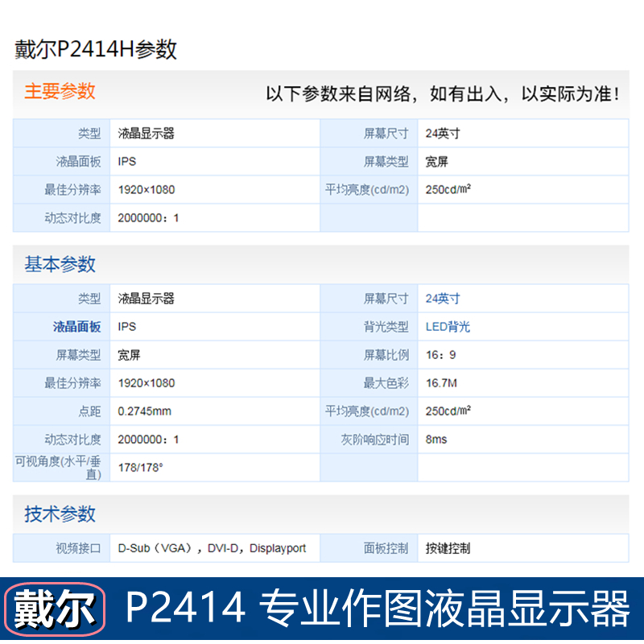Click the bold 液晶面板 link in 基本参数

76,327
